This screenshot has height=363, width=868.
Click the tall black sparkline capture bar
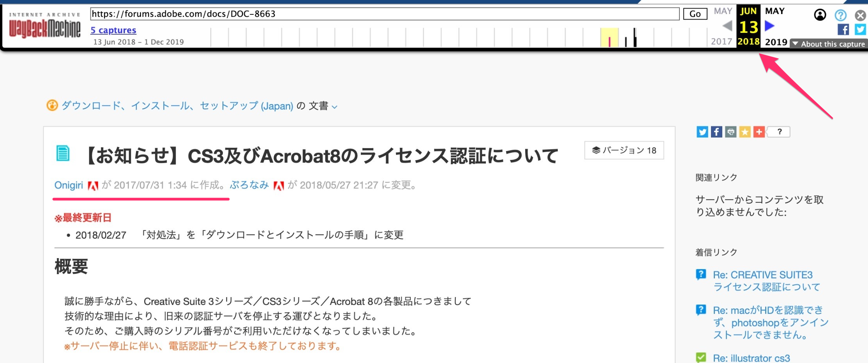(x=635, y=37)
